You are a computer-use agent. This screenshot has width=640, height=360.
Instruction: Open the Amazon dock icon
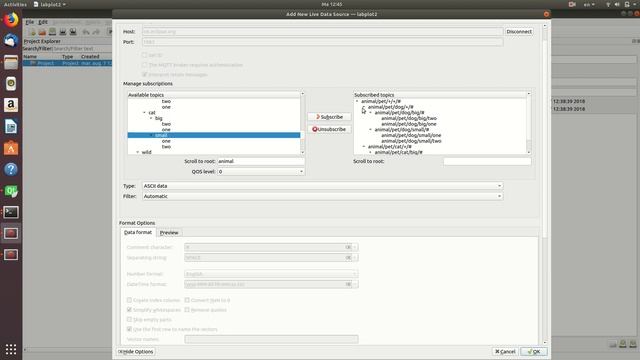pyautogui.click(x=11, y=105)
